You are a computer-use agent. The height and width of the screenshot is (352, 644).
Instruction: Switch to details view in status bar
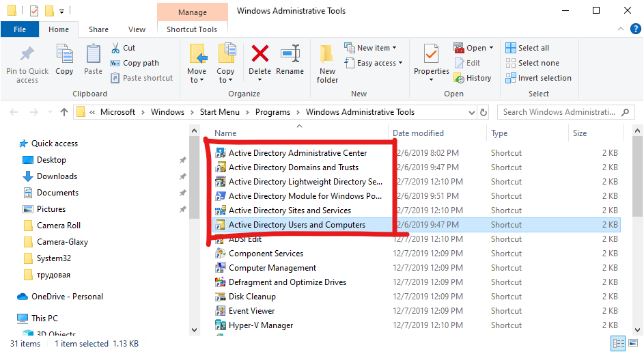pos(618,343)
